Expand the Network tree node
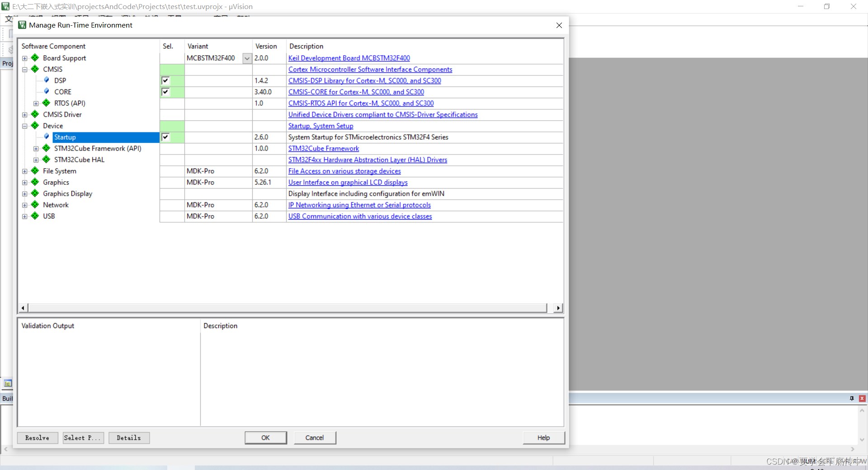Image resolution: width=868 pixels, height=470 pixels. (x=25, y=205)
